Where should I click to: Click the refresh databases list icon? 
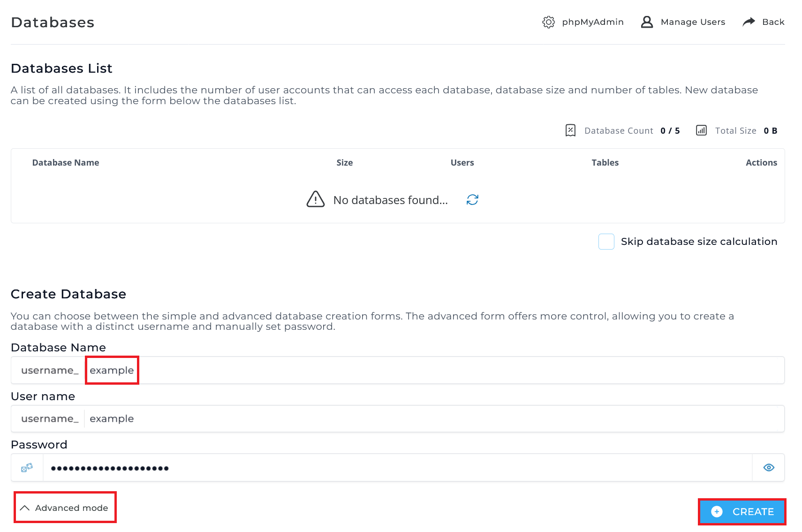click(x=472, y=200)
